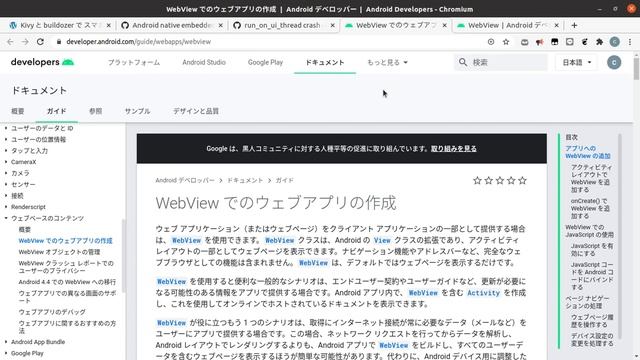Click the Android developers logo
The width and height of the screenshot is (640, 360).
pyautogui.click(x=42, y=62)
